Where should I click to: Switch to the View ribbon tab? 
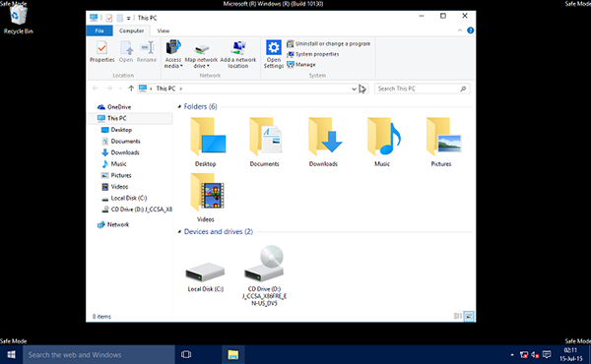coord(164,30)
